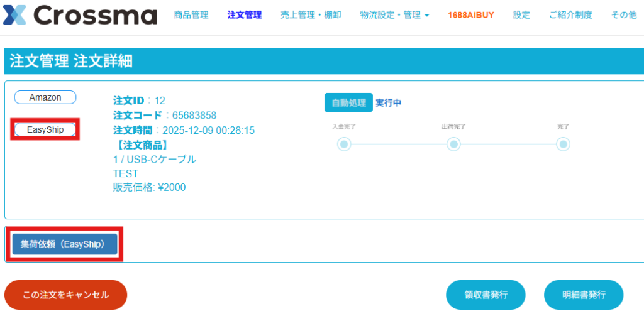Open the 商品管理 menu
Screen dimensions: 644x316
pos(191,15)
